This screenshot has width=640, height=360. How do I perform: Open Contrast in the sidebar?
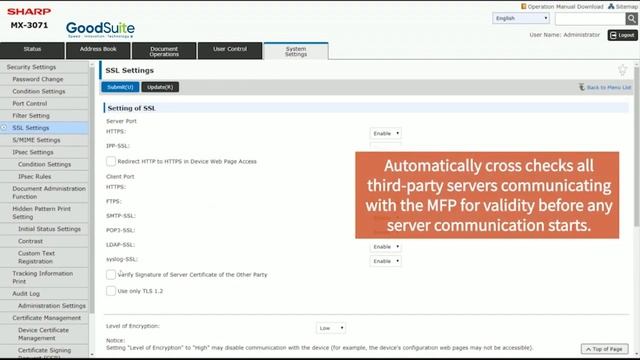(x=44, y=241)
